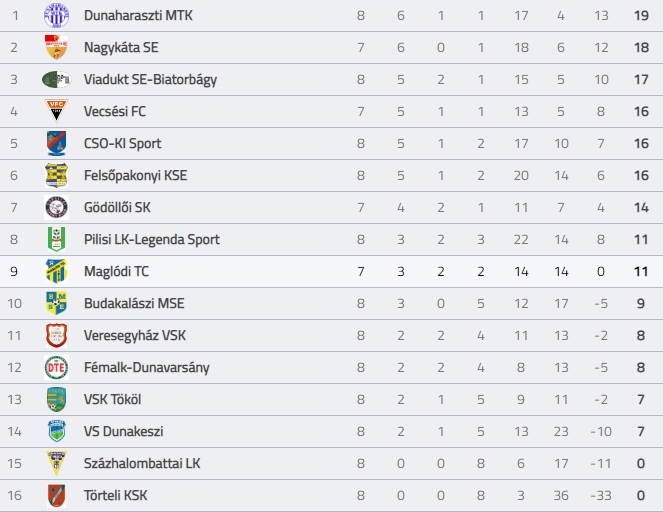Open the Vecsési FC crest icon

click(56, 111)
